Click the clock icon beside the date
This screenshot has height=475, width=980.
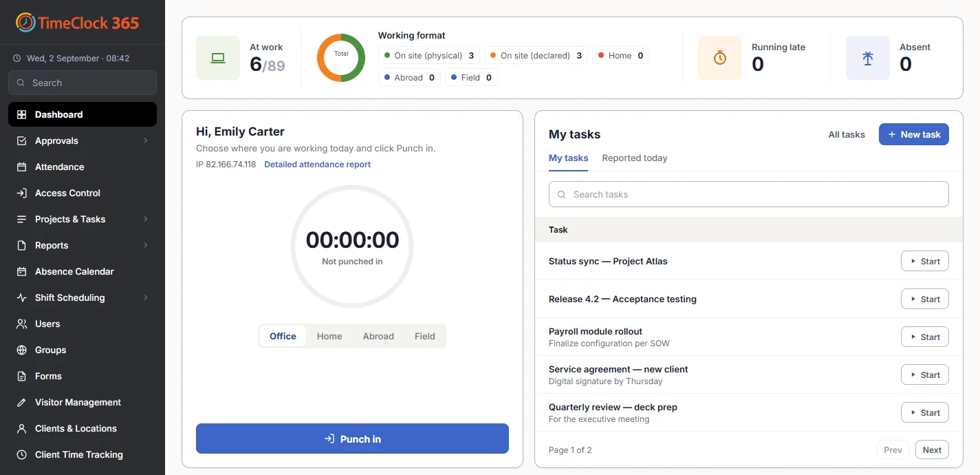[17, 59]
